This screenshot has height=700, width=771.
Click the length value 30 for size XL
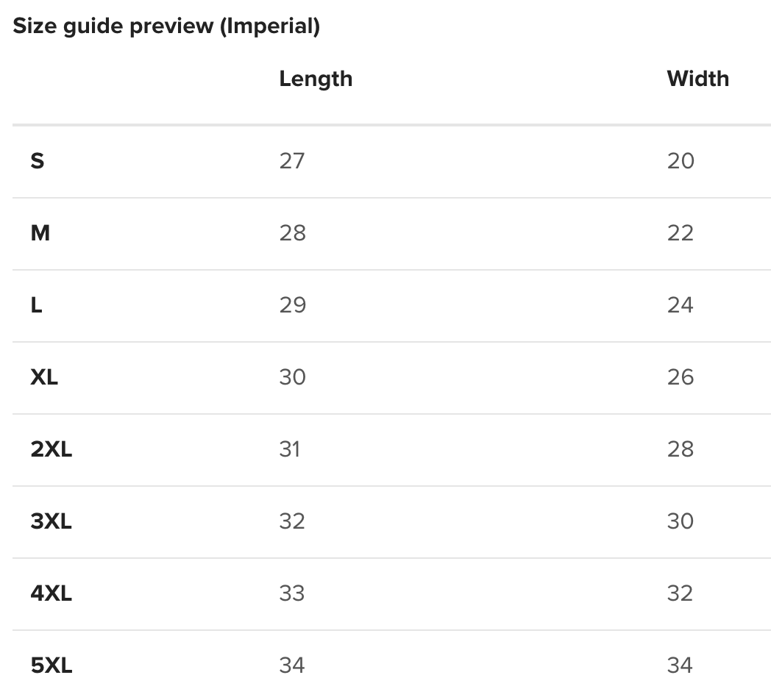point(292,377)
